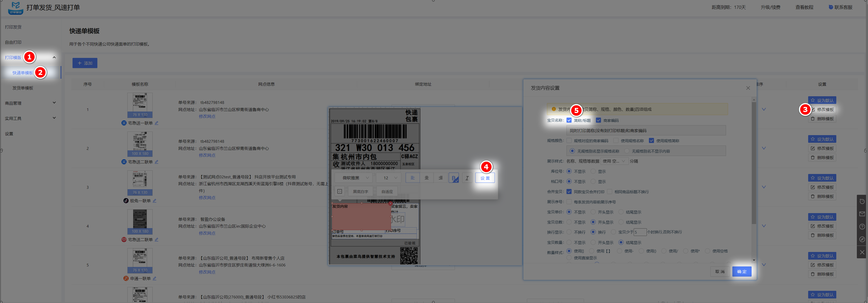Expand the 实用工具 sidebar section
This screenshot has width=868, height=303.
point(54,118)
